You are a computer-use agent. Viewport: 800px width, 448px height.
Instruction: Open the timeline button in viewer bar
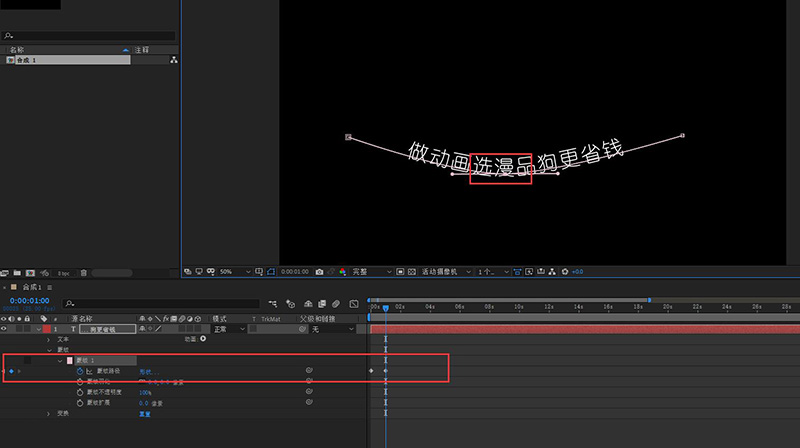coord(541,272)
